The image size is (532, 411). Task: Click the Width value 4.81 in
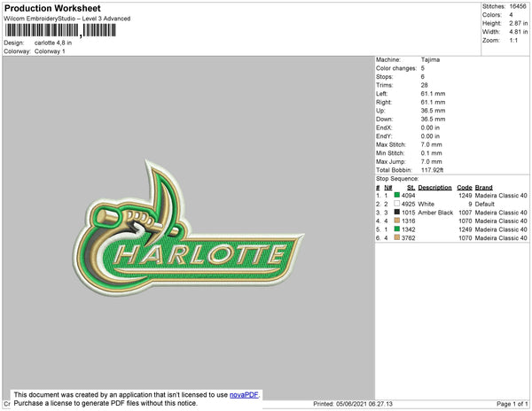pyautogui.click(x=519, y=32)
